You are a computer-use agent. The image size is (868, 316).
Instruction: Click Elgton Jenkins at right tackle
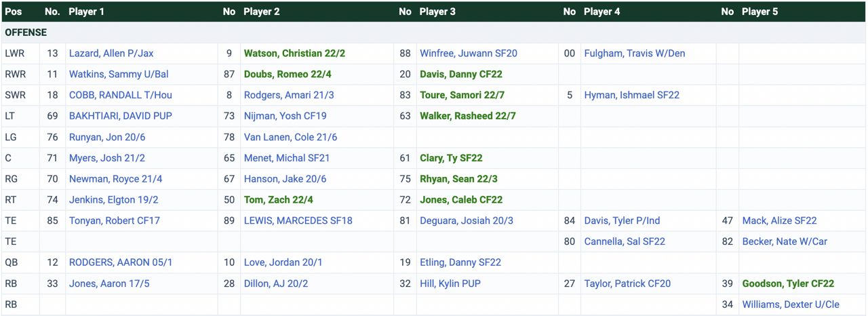click(x=113, y=200)
